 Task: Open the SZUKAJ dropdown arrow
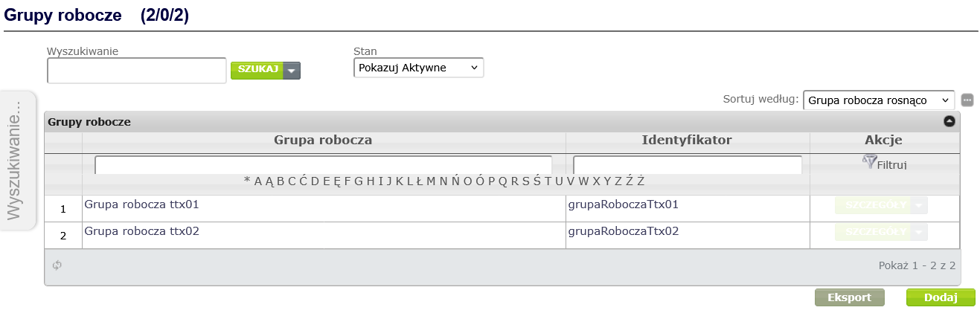click(x=292, y=70)
